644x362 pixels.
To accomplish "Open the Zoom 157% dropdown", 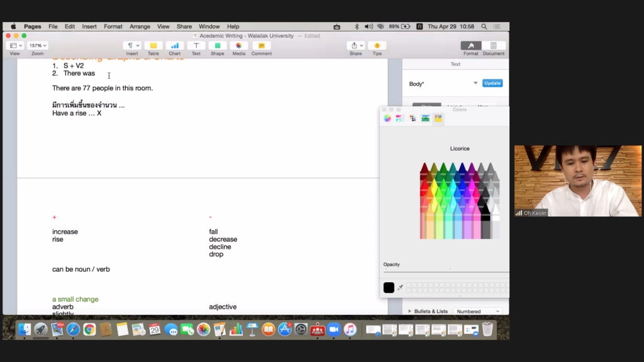I will [x=38, y=46].
